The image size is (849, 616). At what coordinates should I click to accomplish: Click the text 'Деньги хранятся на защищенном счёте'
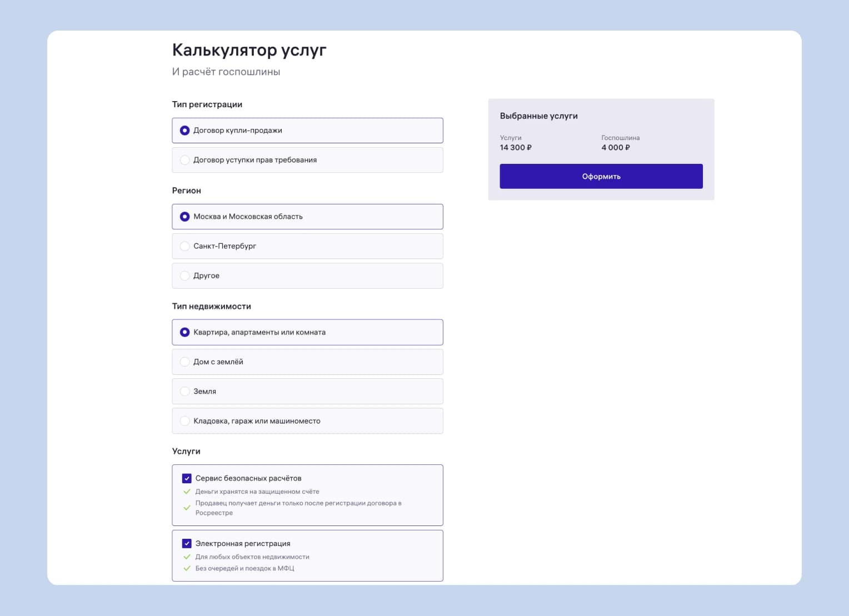coord(257,492)
